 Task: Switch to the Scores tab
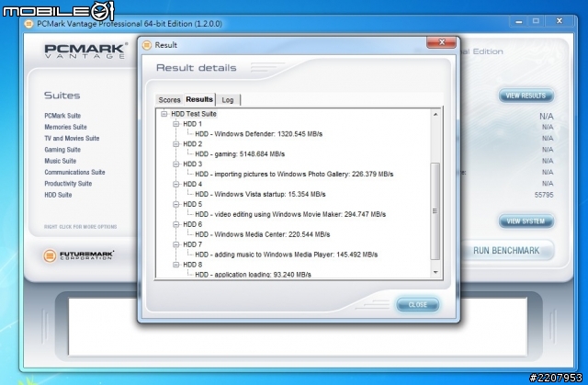pyautogui.click(x=169, y=100)
